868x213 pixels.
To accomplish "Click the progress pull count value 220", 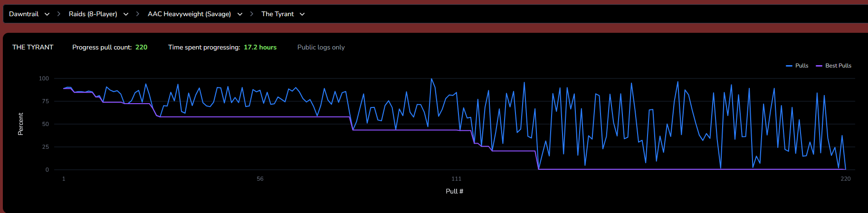I will (142, 47).
